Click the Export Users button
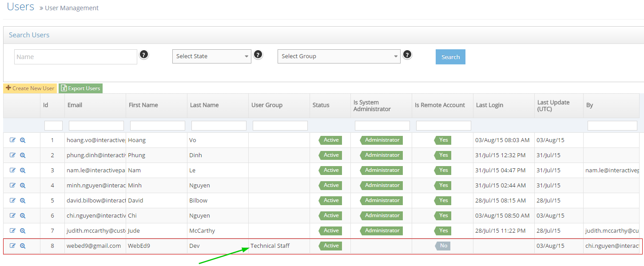The height and width of the screenshot is (266, 644). click(x=80, y=88)
